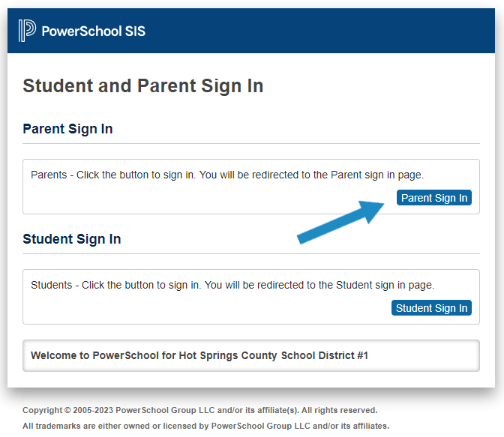Viewport: 504px width, 437px height.
Task: Click the PowerSchool logo icon
Action: (27, 31)
